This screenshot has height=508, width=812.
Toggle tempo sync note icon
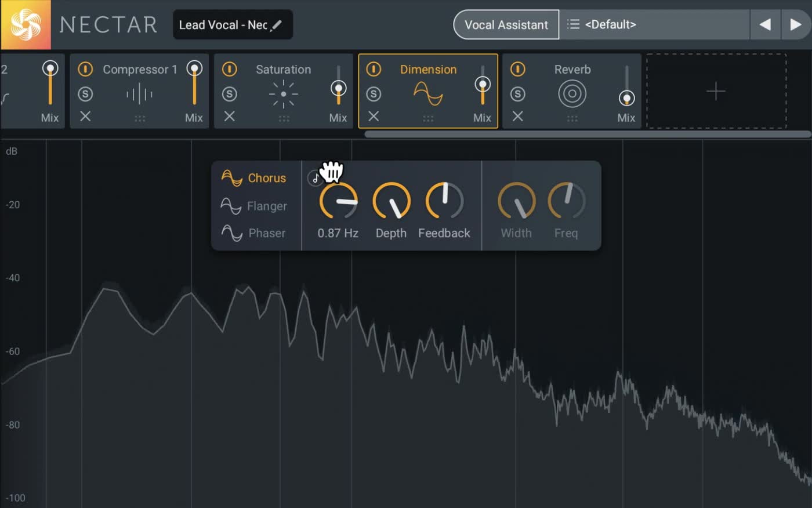click(315, 178)
